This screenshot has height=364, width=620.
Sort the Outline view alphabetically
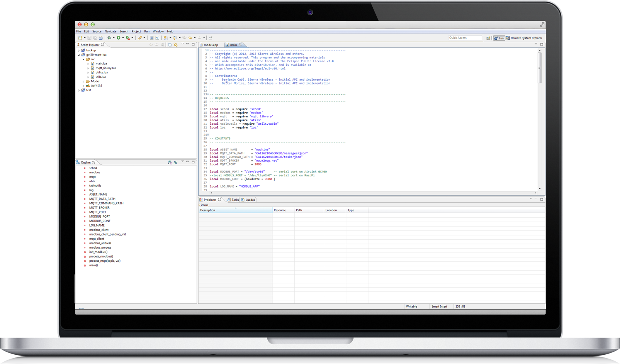(x=170, y=163)
